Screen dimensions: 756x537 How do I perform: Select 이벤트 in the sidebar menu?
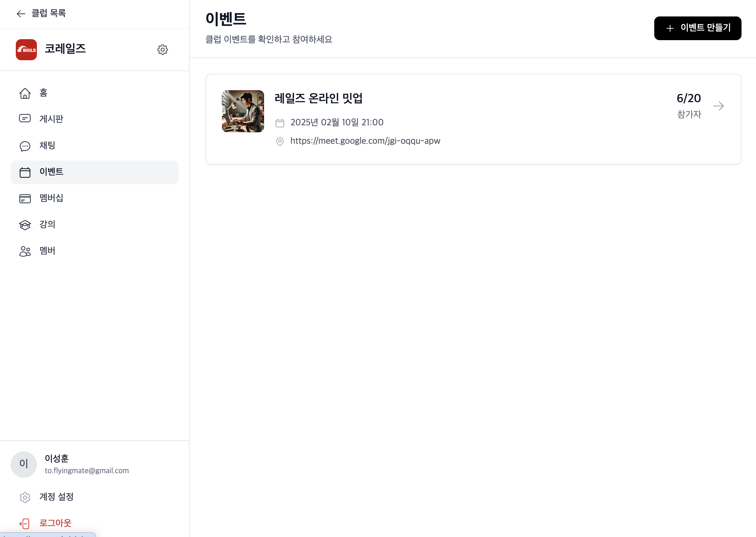(x=94, y=172)
